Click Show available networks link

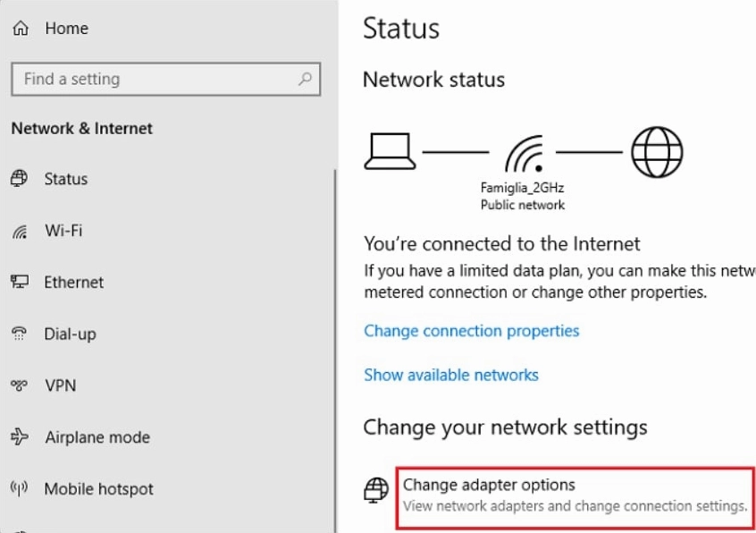[450, 375]
